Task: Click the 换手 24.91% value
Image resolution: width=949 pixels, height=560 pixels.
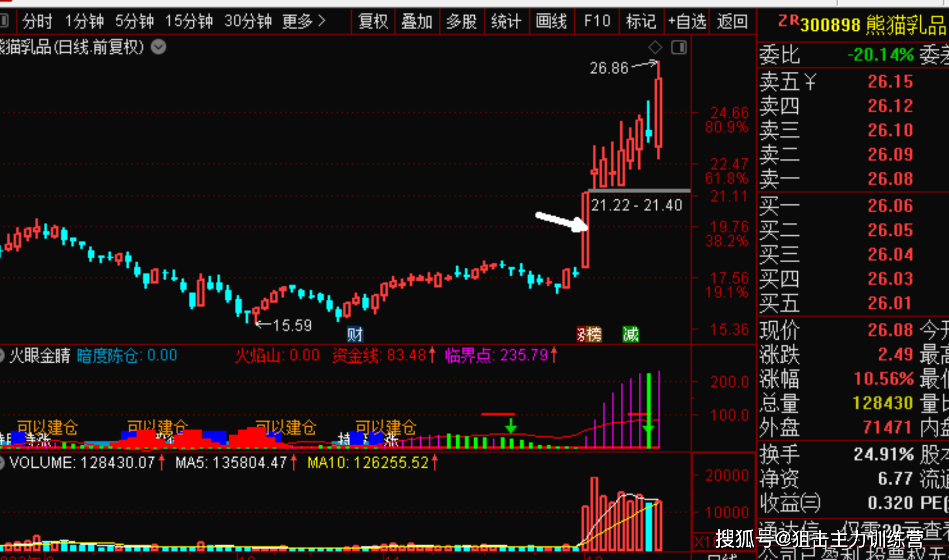Action: click(883, 454)
